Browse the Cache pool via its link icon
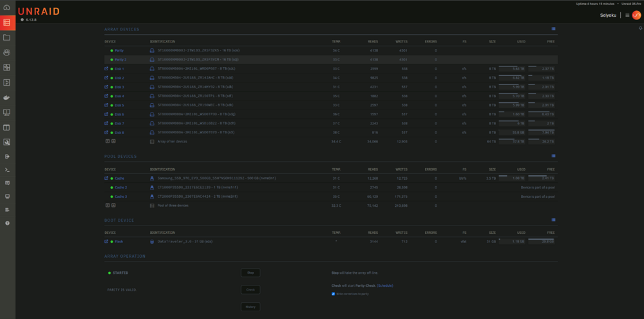This screenshot has height=319, width=644. pos(106,178)
